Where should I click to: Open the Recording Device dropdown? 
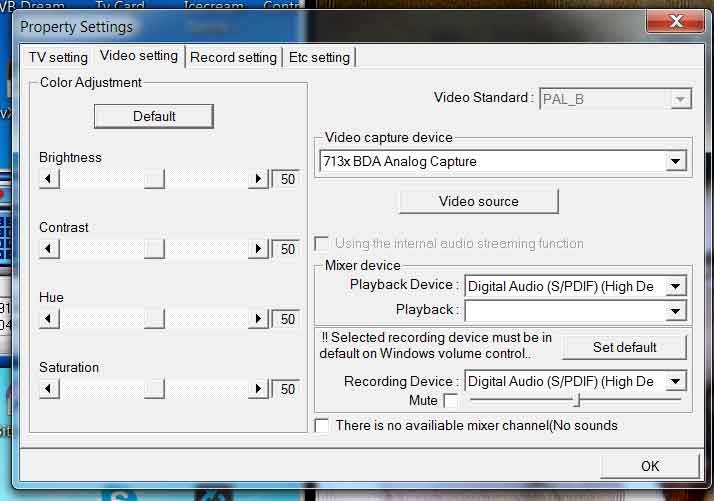pos(675,382)
